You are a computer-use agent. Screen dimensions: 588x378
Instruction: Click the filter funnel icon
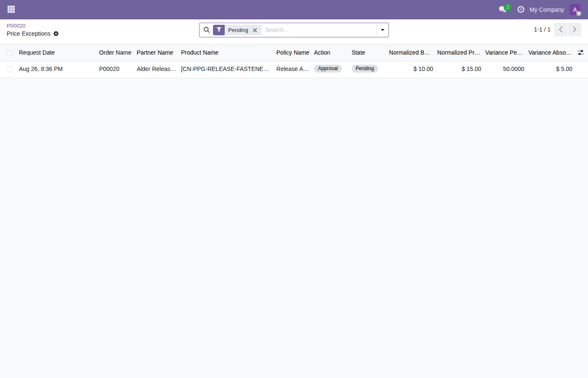point(219,30)
